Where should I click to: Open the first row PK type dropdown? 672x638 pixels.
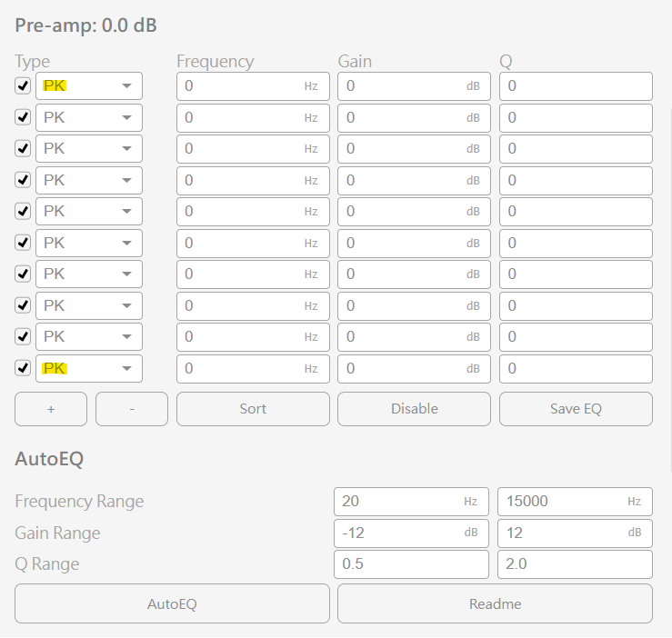click(89, 85)
